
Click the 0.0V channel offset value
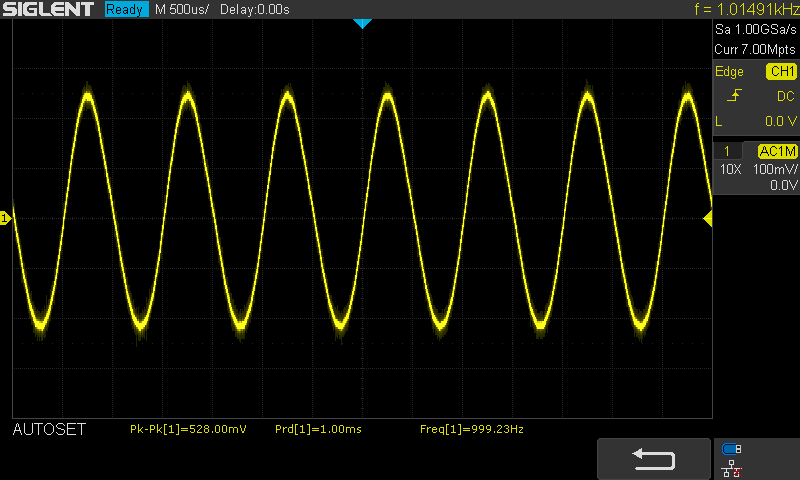pos(783,185)
